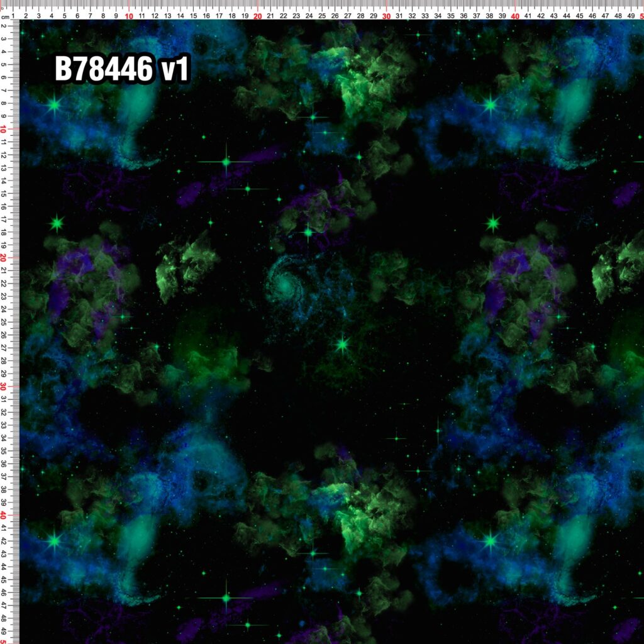This screenshot has height=644, width=644.
Task: Click the red 40 mark on left ruler
Action: click(3, 516)
